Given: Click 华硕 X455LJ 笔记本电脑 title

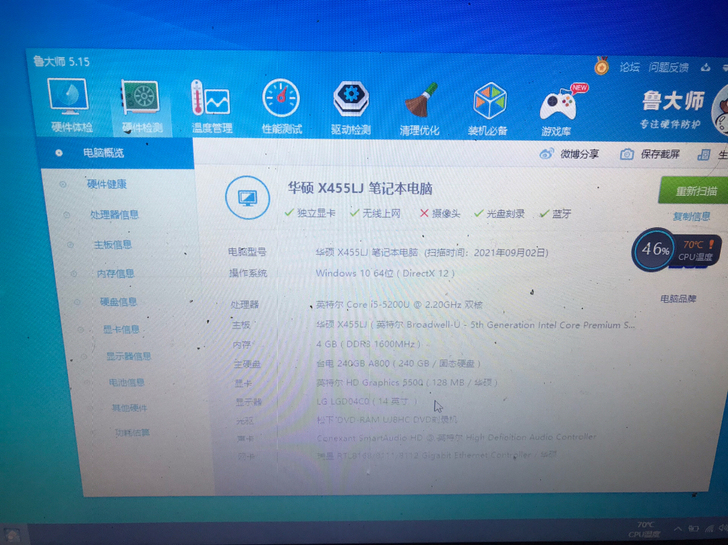Looking at the screenshot, I should tap(360, 188).
